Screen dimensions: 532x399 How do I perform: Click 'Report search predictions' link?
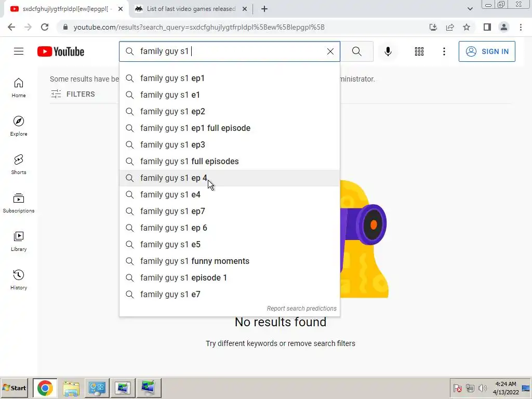(x=302, y=309)
